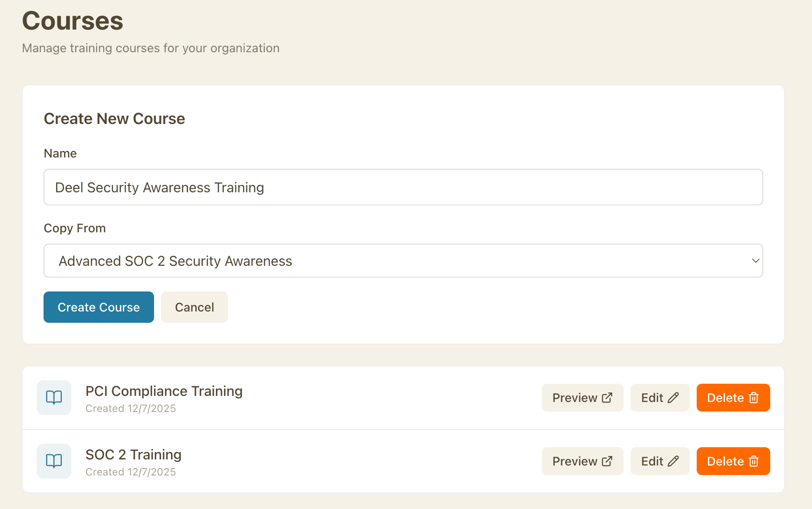Viewport: 812px width, 509px height.
Task: Cancel the new course creation
Action: tap(194, 307)
